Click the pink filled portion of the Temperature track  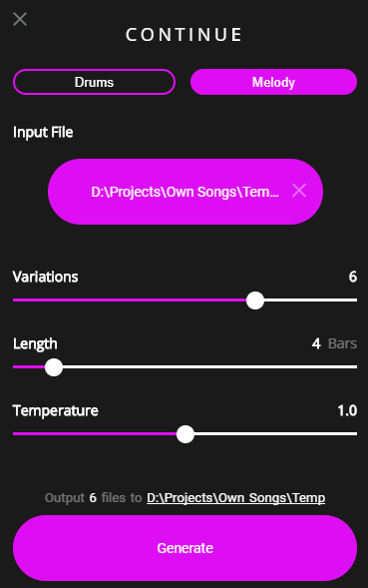click(x=95, y=434)
